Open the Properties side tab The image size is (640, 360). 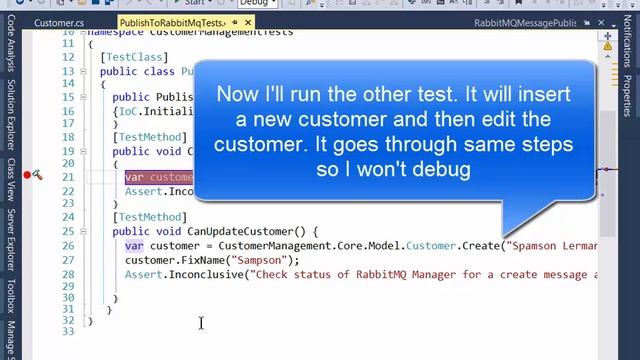[x=627, y=96]
